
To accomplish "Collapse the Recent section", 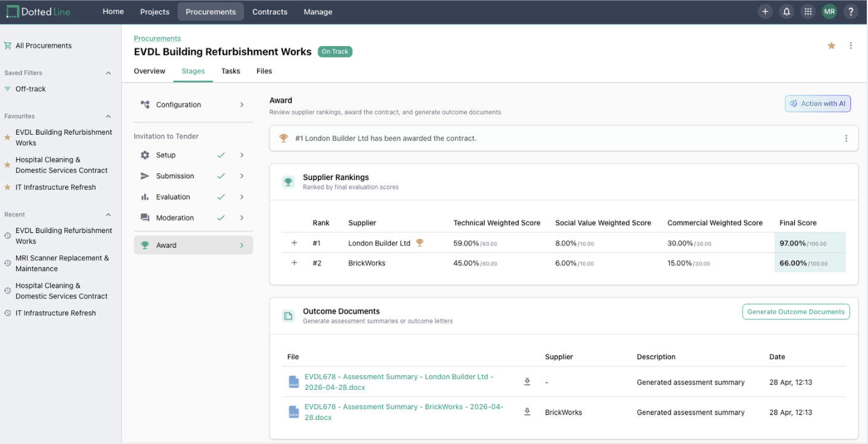I will [x=108, y=215].
